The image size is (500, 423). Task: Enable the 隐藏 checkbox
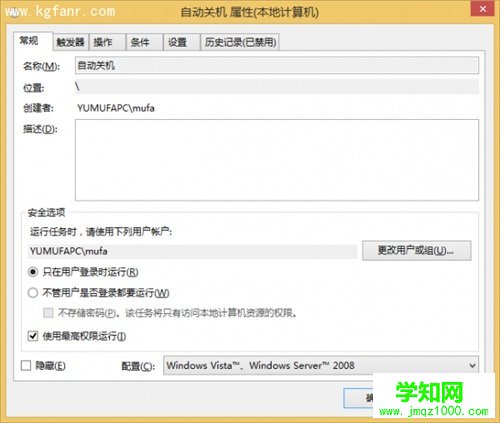pos(26,365)
